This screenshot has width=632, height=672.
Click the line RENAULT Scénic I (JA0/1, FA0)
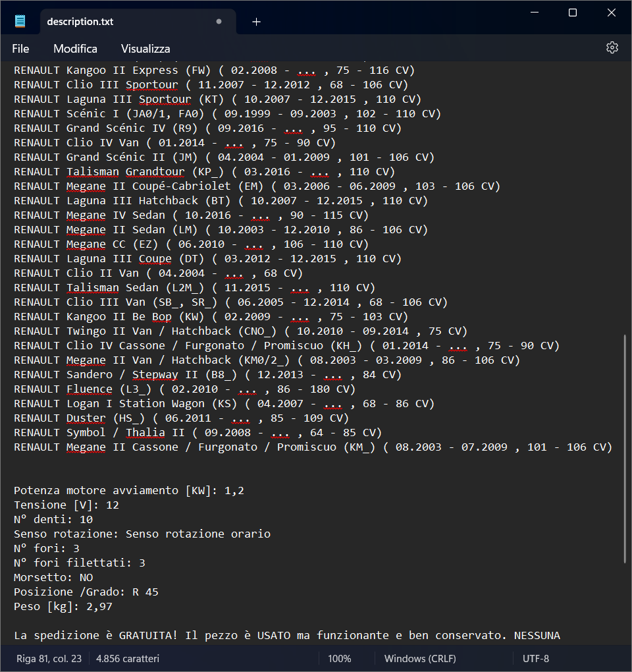pos(227,114)
